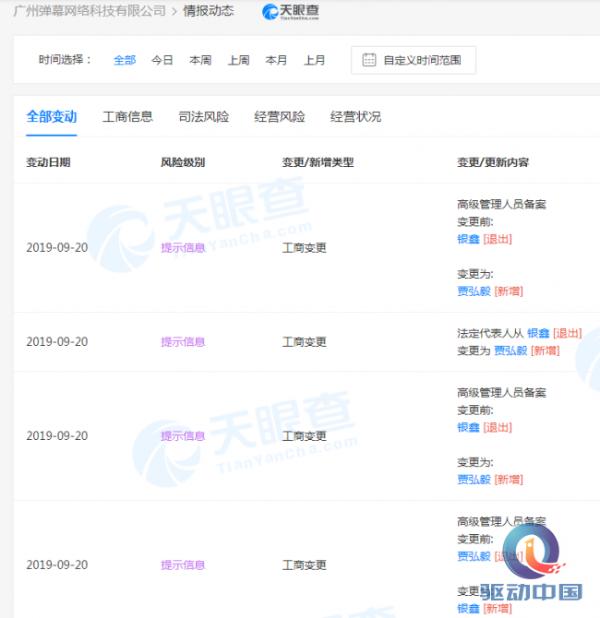Click 提示信息 in the third row

(x=183, y=436)
